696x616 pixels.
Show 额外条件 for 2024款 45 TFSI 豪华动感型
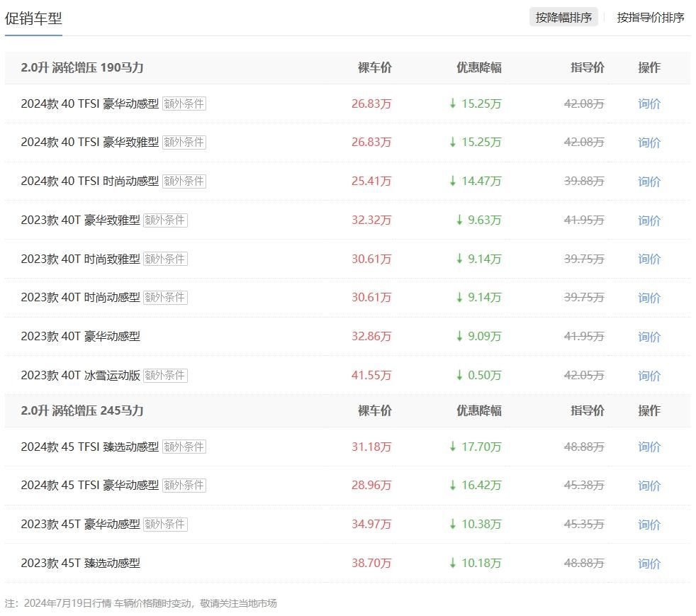(184, 486)
